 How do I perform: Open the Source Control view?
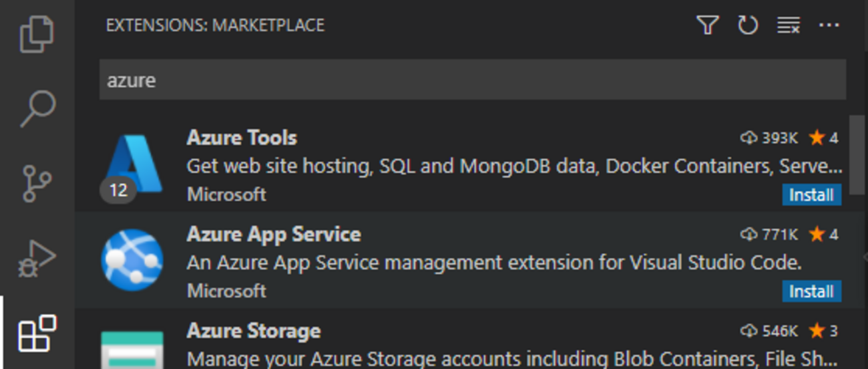point(38,183)
